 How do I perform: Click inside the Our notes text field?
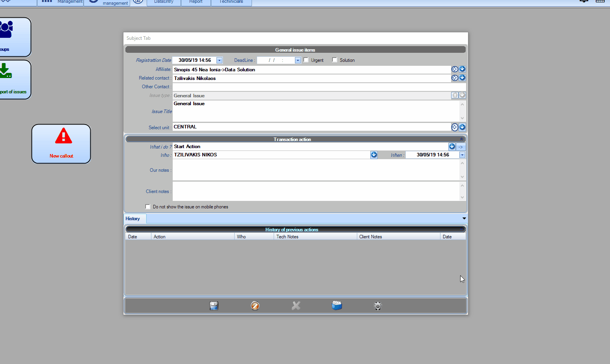click(315, 170)
